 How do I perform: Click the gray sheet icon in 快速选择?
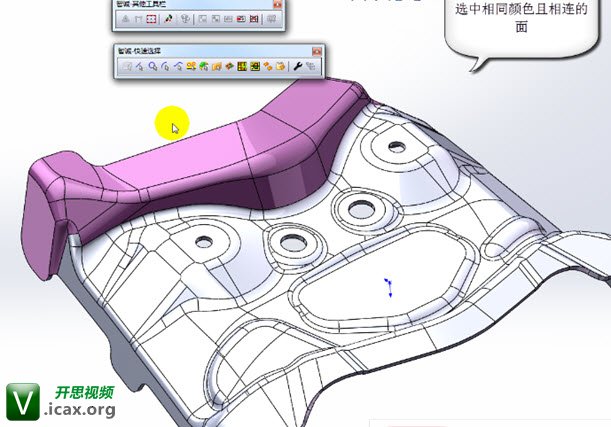127,66
